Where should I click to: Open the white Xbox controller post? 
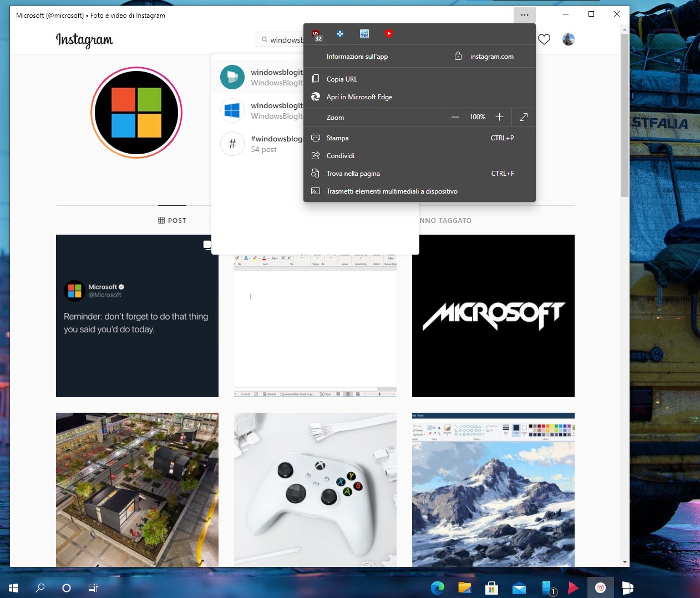pyautogui.click(x=315, y=490)
